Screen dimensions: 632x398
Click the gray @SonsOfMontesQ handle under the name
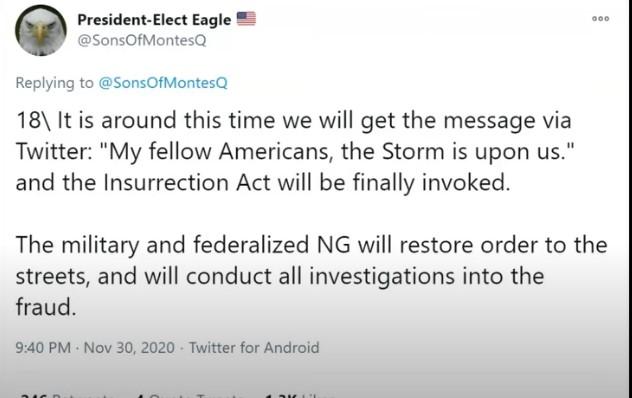(141, 40)
